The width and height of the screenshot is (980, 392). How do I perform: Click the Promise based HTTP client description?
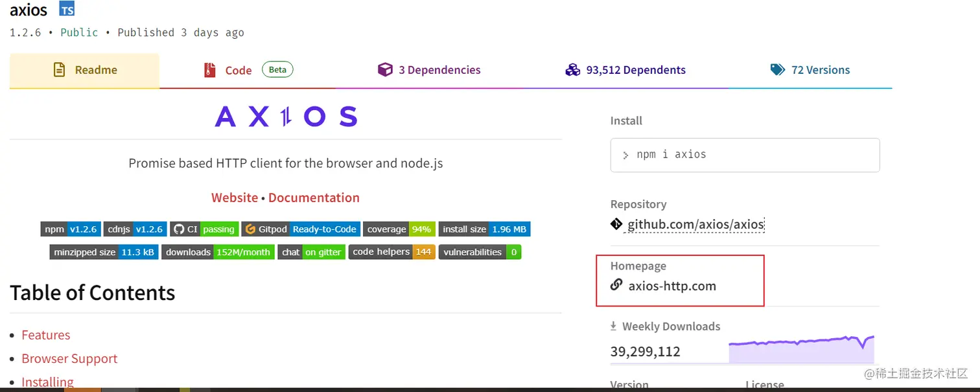(x=286, y=163)
